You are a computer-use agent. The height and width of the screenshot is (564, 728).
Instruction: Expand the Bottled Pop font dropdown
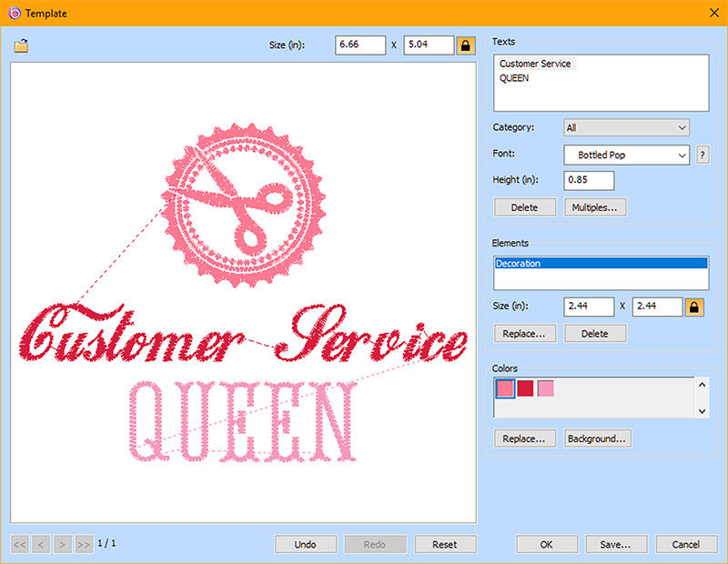[x=626, y=156]
